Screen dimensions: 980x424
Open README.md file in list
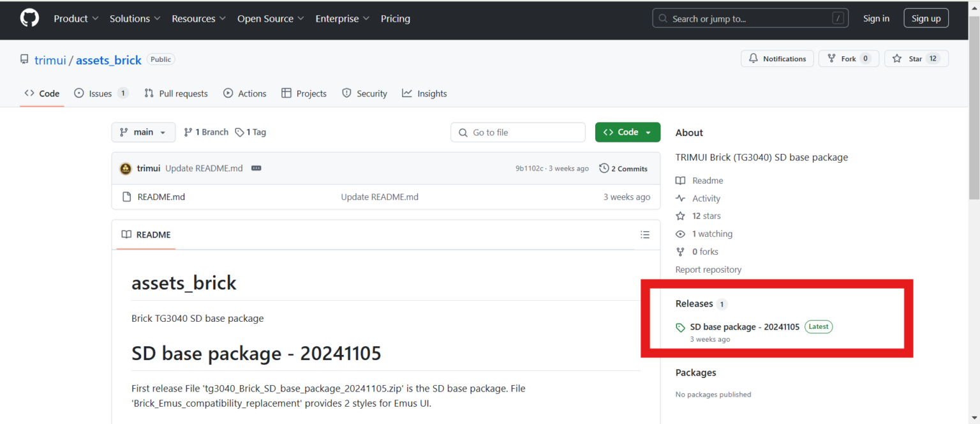161,197
